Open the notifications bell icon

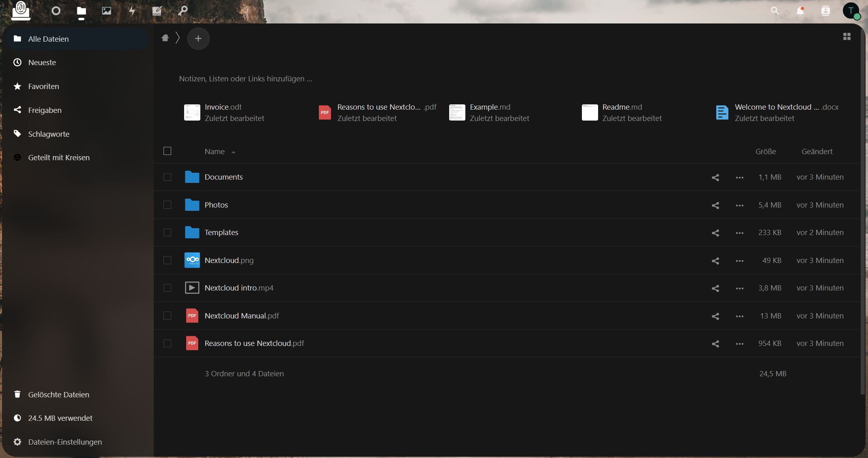click(x=800, y=11)
